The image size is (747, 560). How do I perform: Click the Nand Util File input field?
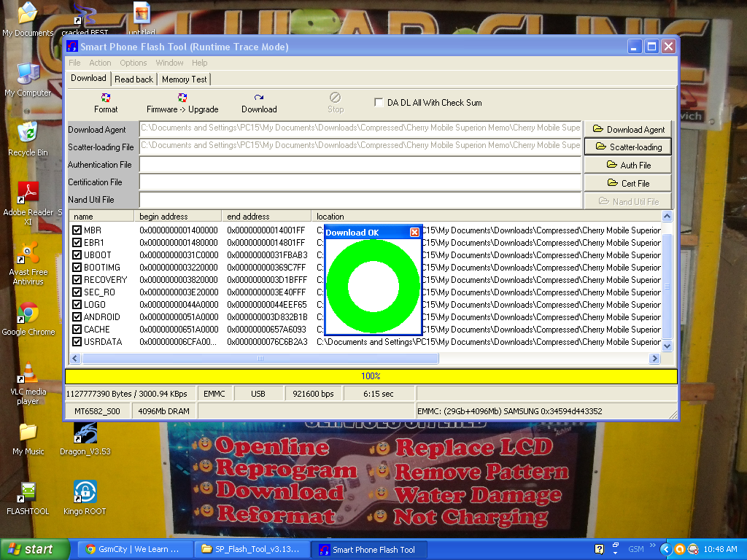[x=360, y=200]
